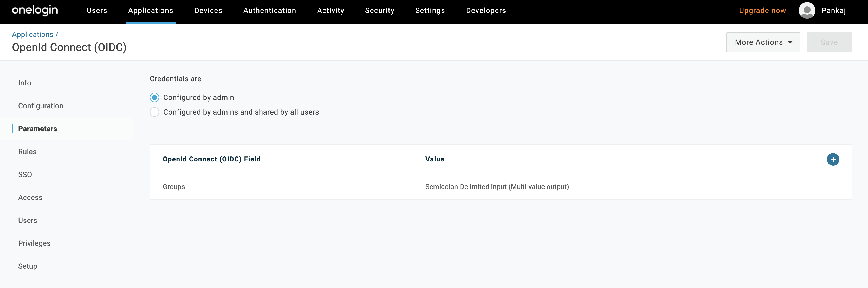Switch to the Configuration sidebar tab

[x=41, y=106]
